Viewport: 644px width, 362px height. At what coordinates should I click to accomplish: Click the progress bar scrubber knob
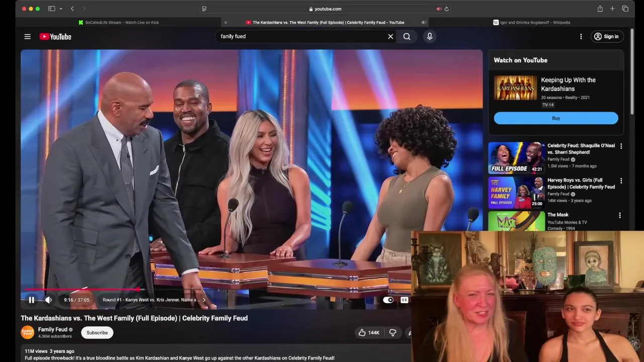coord(138,289)
